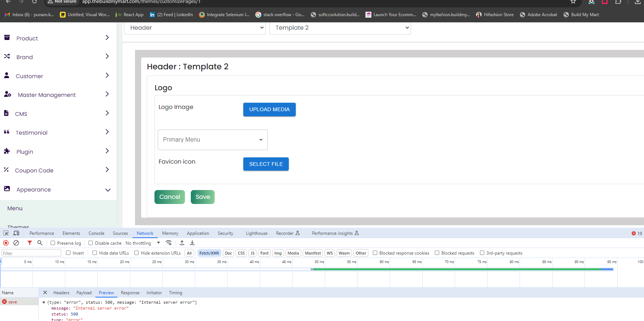Open network search magnifier icon
Screen dimensions: 644x321
click(x=40, y=243)
